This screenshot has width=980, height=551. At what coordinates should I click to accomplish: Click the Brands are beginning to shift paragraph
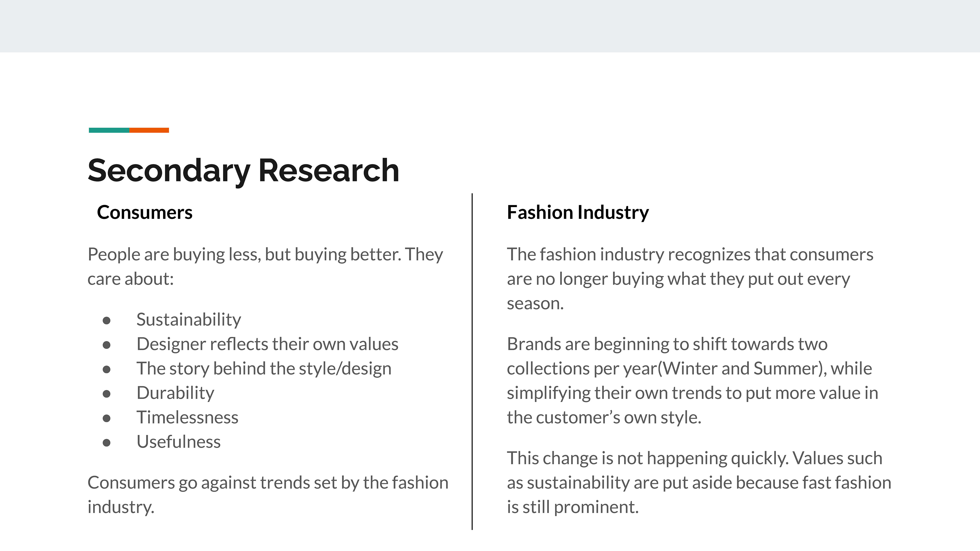click(x=692, y=381)
